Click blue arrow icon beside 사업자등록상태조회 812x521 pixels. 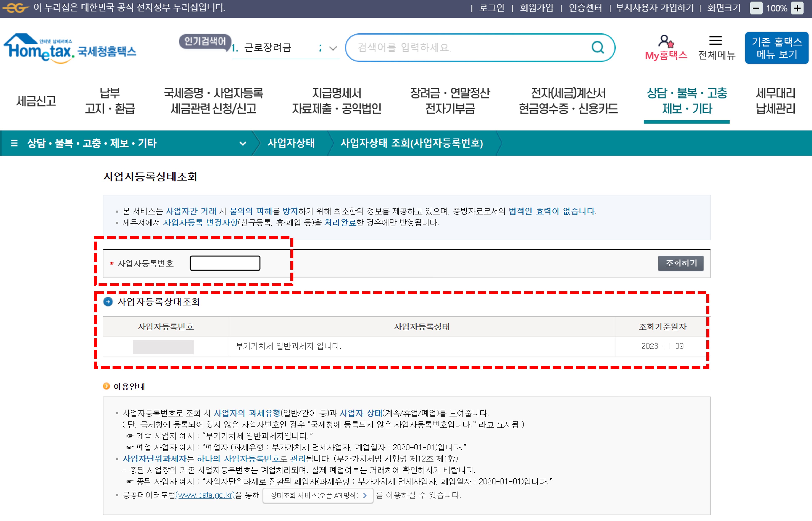108,302
